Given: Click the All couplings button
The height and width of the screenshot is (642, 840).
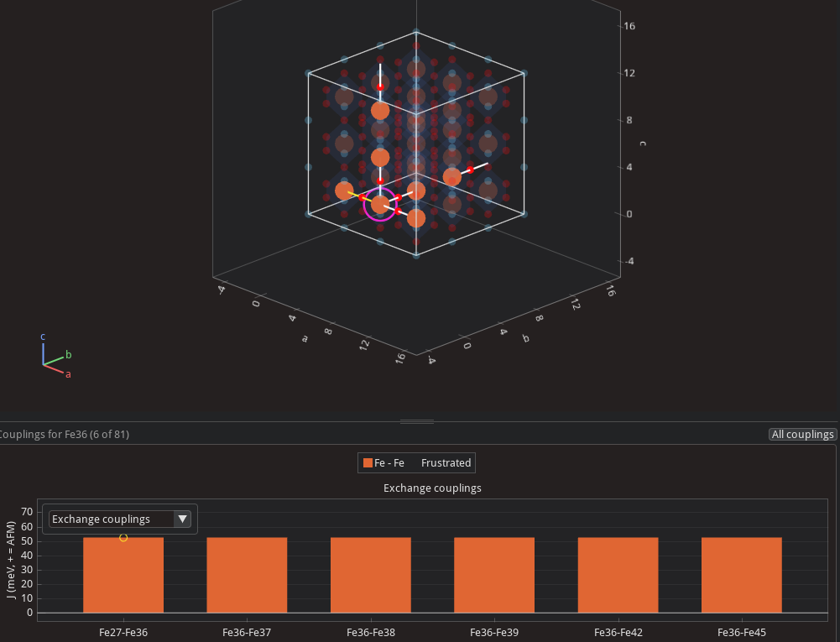Looking at the screenshot, I should click(x=802, y=434).
